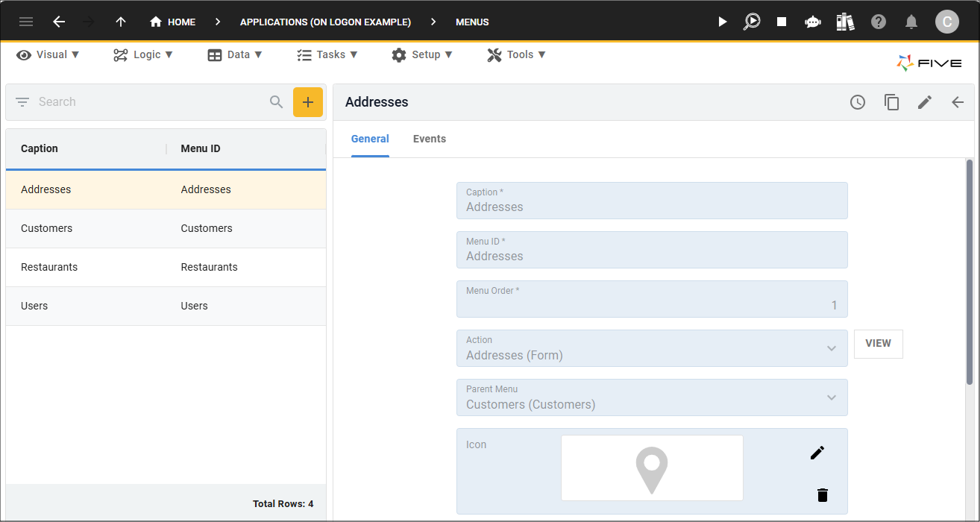Open the help question mark icon
The width and height of the screenshot is (980, 522).
tap(879, 22)
